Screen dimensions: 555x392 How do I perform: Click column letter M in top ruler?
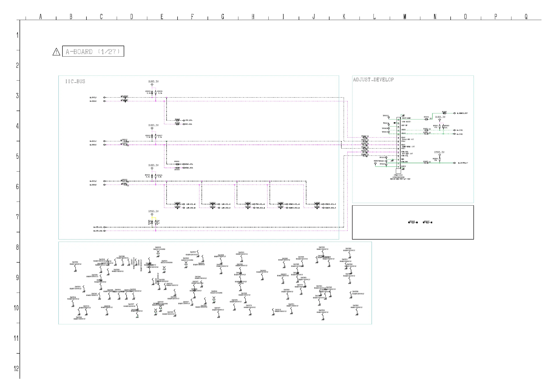[x=405, y=17]
